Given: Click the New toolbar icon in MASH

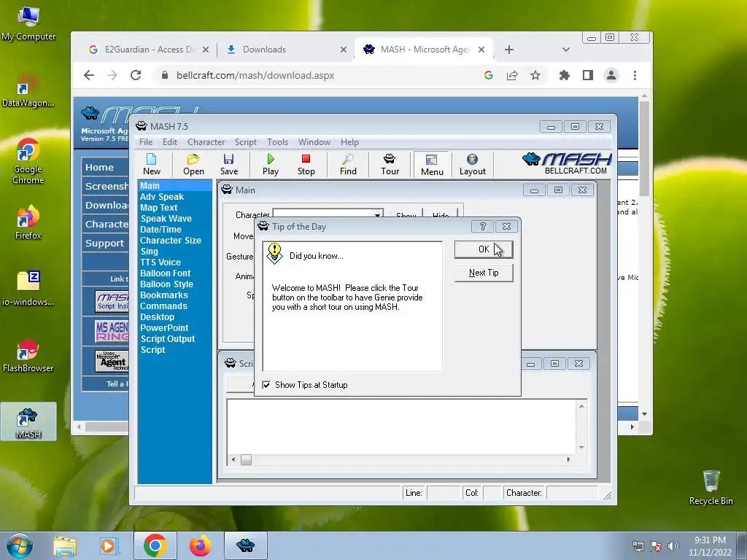Looking at the screenshot, I should pyautogui.click(x=152, y=164).
